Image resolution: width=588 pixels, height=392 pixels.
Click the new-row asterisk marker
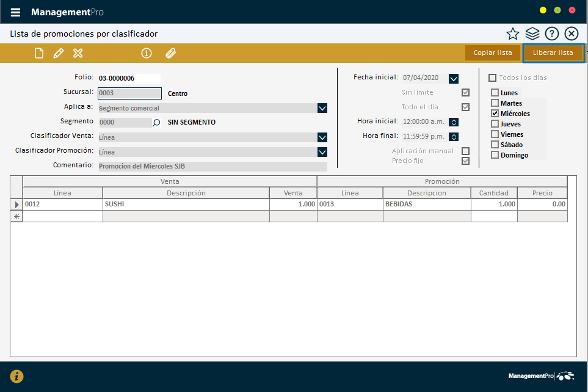16,216
